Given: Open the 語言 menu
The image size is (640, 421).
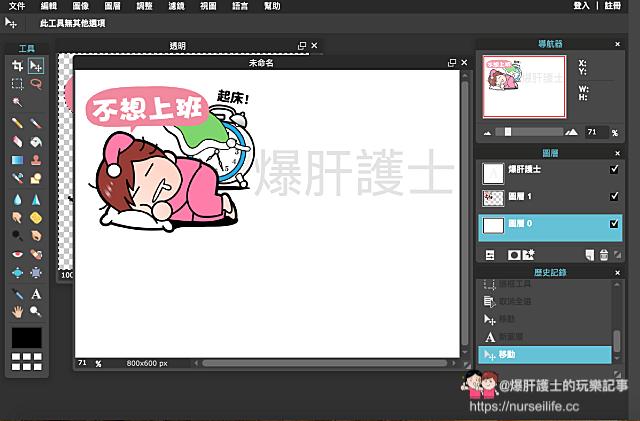Looking at the screenshot, I should click(240, 6).
